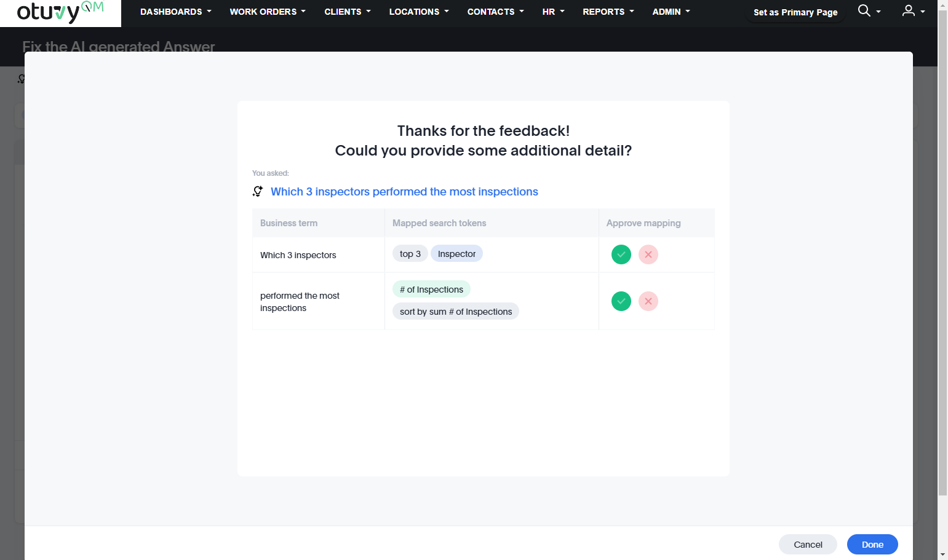The image size is (948, 560).
Task: Open the user profile icon
Action: pos(908,11)
